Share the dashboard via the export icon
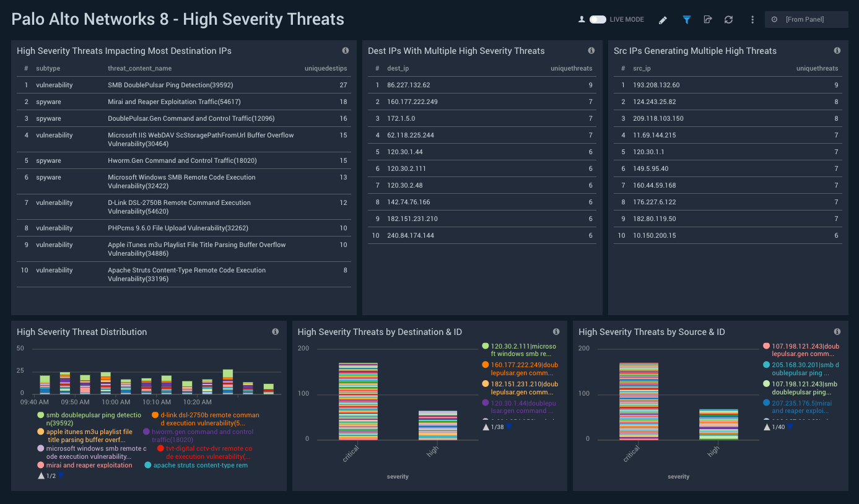Image resolution: width=859 pixels, height=504 pixels. [707, 19]
